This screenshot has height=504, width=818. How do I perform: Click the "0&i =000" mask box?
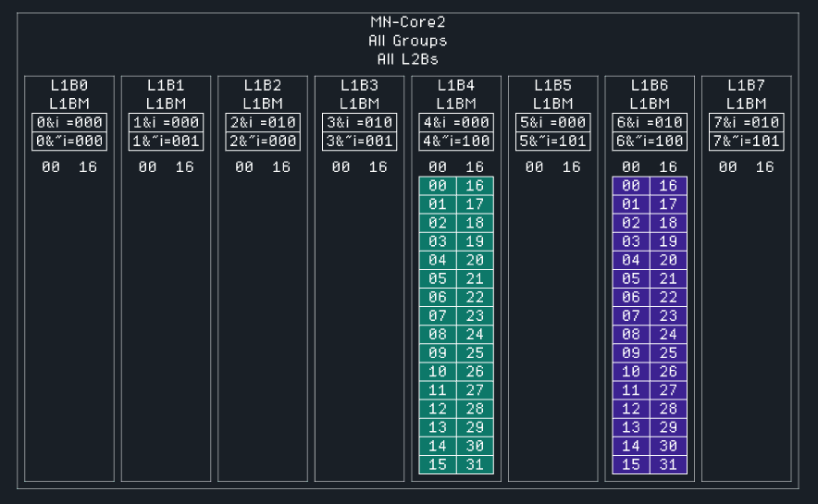click(69, 122)
